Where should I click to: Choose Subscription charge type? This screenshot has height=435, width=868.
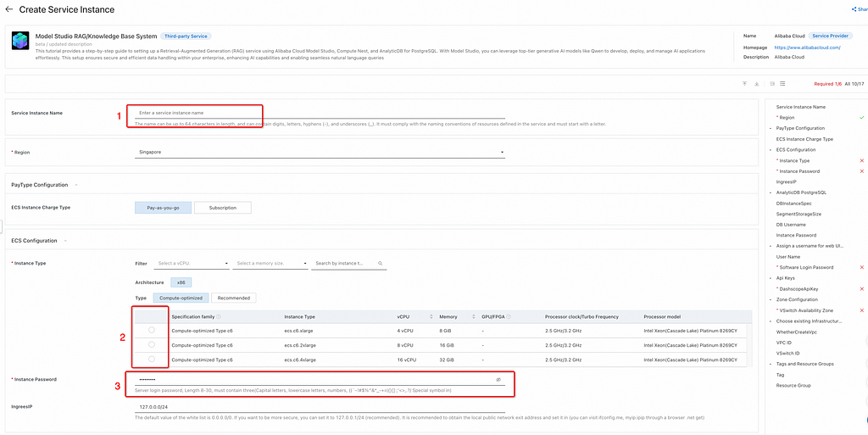click(223, 208)
